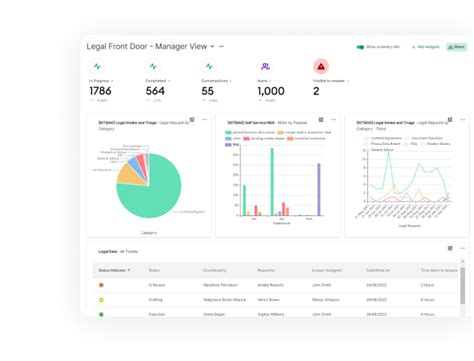The width and height of the screenshot is (474, 361).
Task: Toggle the purple N/A legend entry in the bar chart
Action: point(232,145)
